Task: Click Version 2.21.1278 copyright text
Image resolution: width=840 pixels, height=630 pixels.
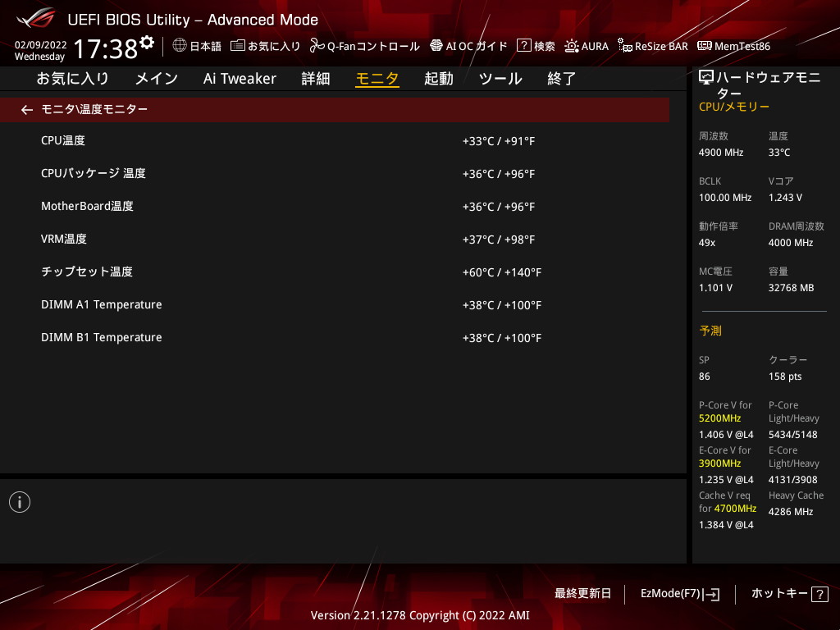Action: tap(420, 615)
